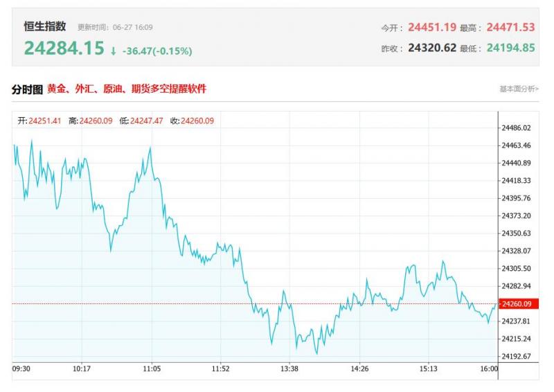Click y-axis label 24192.67
The height and width of the screenshot is (392, 554).
tap(516, 356)
